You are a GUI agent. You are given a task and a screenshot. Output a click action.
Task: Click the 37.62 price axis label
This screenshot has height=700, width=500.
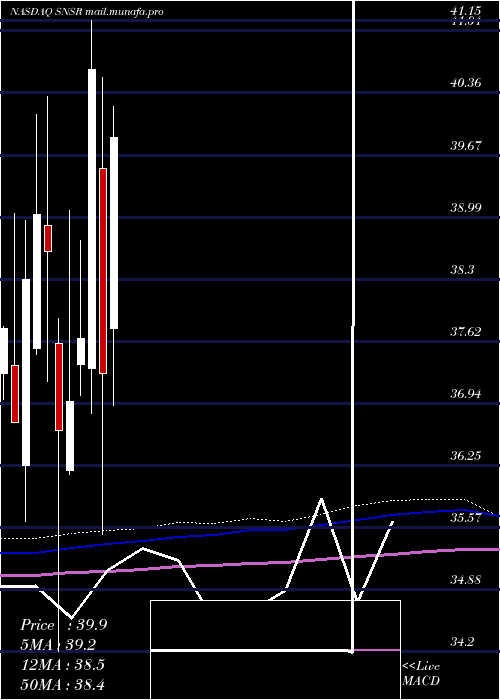[466, 332]
